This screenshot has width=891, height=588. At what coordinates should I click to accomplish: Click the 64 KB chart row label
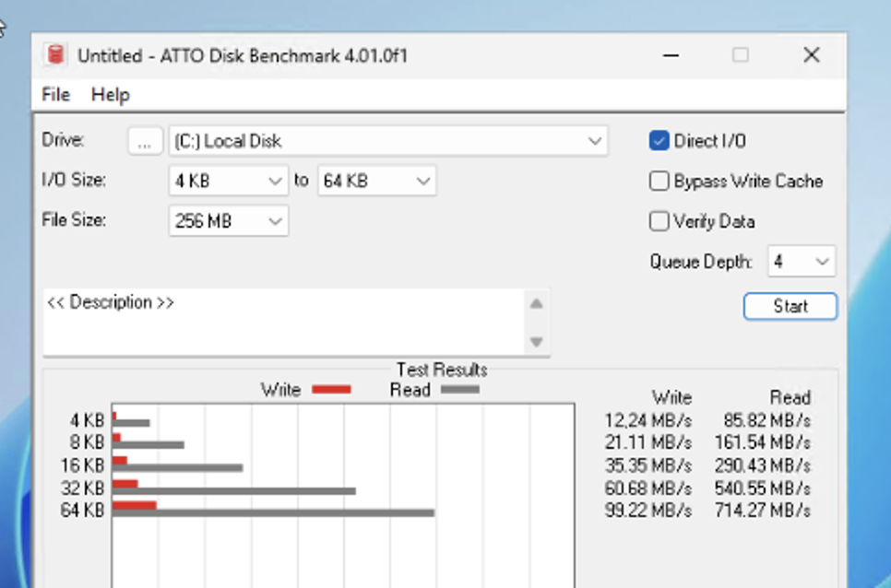[x=82, y=511]
